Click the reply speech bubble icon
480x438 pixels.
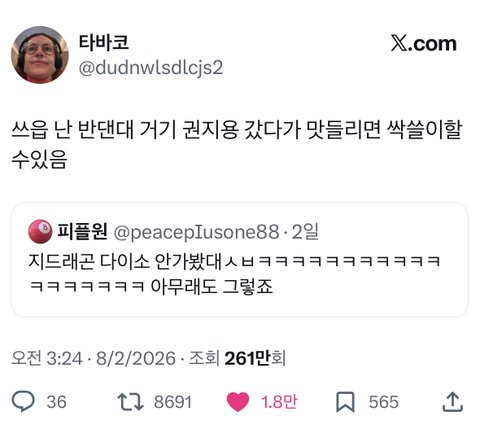[x=23, y=401]
